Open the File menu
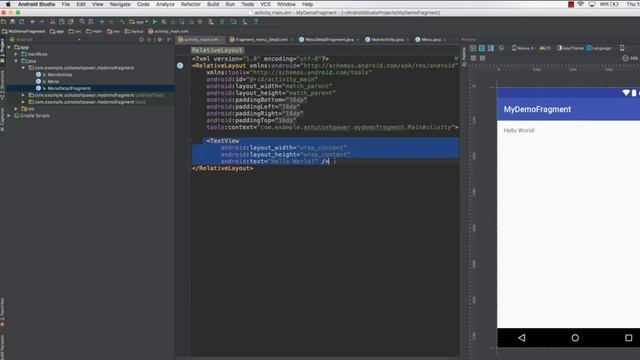This screenshot has height=360, width=640. tap(66, 4)
